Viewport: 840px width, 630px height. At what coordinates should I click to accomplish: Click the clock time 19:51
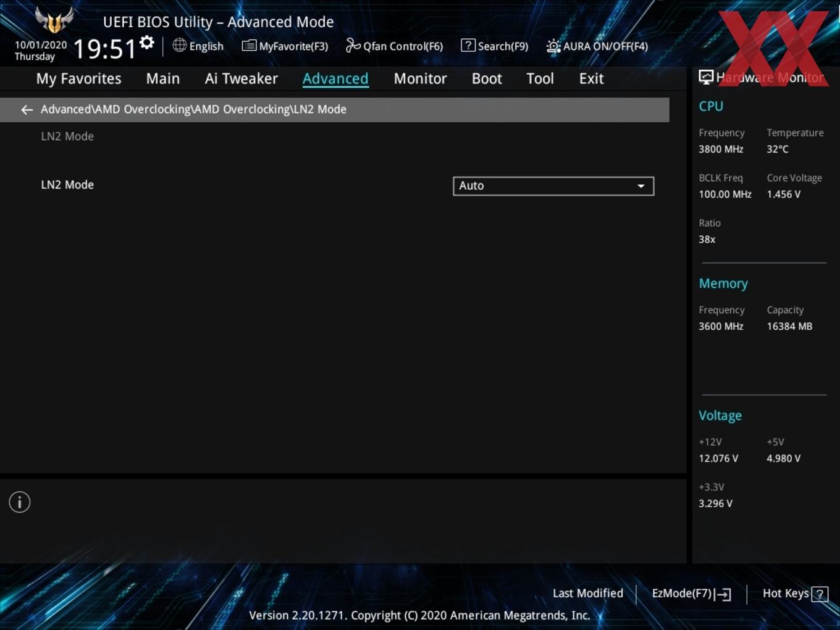[x=104, y=49]
